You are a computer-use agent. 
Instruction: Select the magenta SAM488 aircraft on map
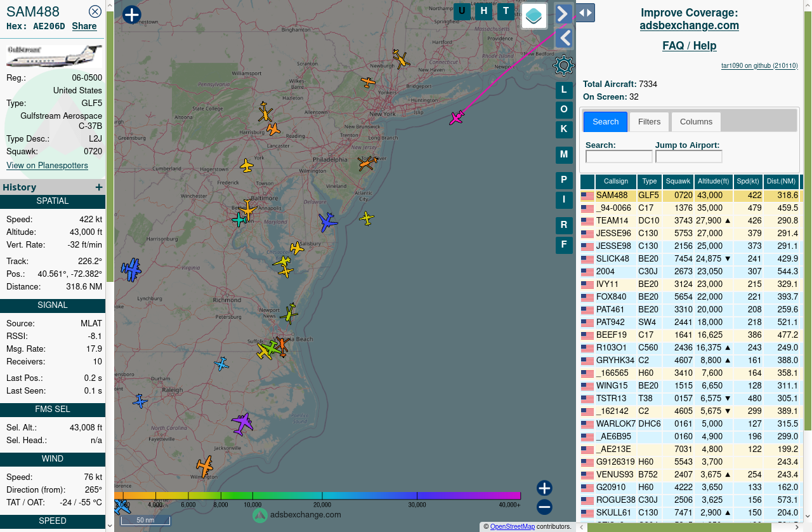click(x=457, y=117)
